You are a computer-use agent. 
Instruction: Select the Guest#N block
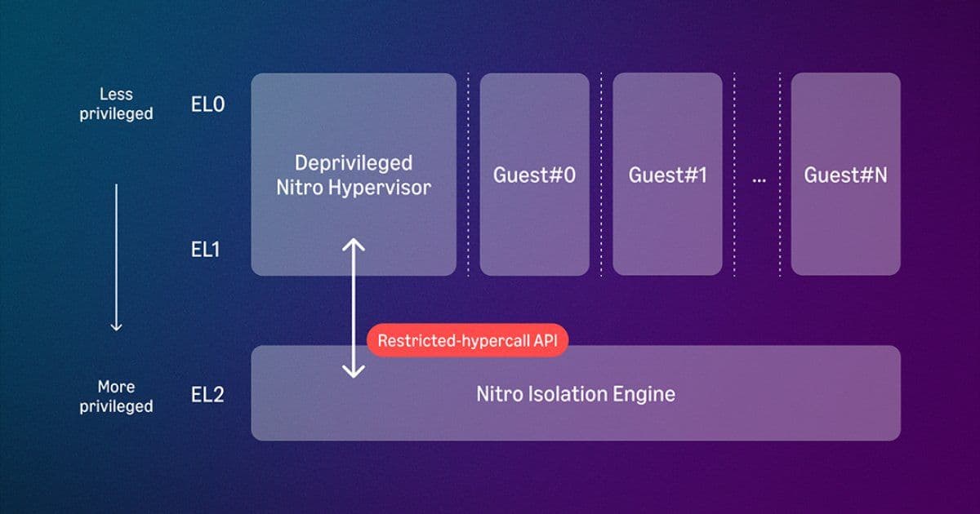[x=845, y=175]
